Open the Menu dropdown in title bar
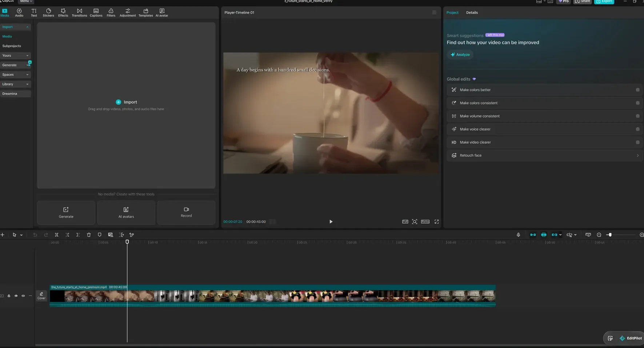 (x=26, y=1)
